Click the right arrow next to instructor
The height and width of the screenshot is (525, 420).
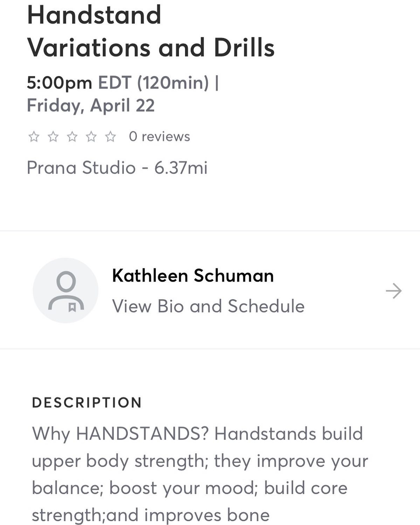(393, 291)
